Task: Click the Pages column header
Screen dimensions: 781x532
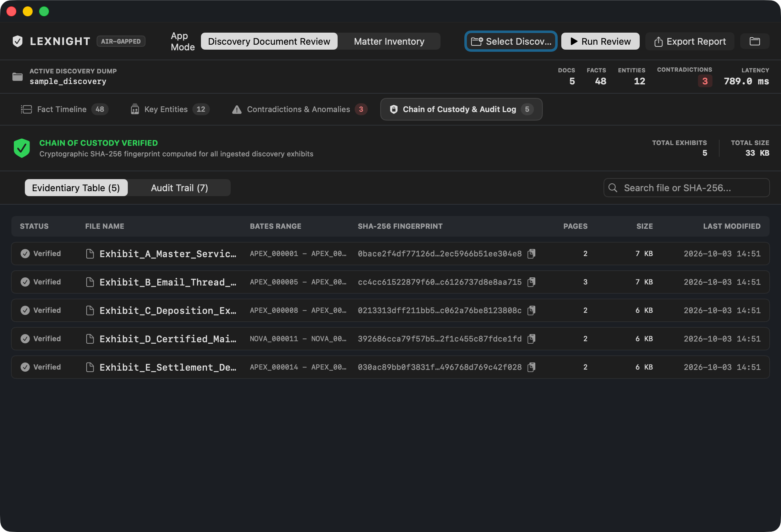Action: 575,226
